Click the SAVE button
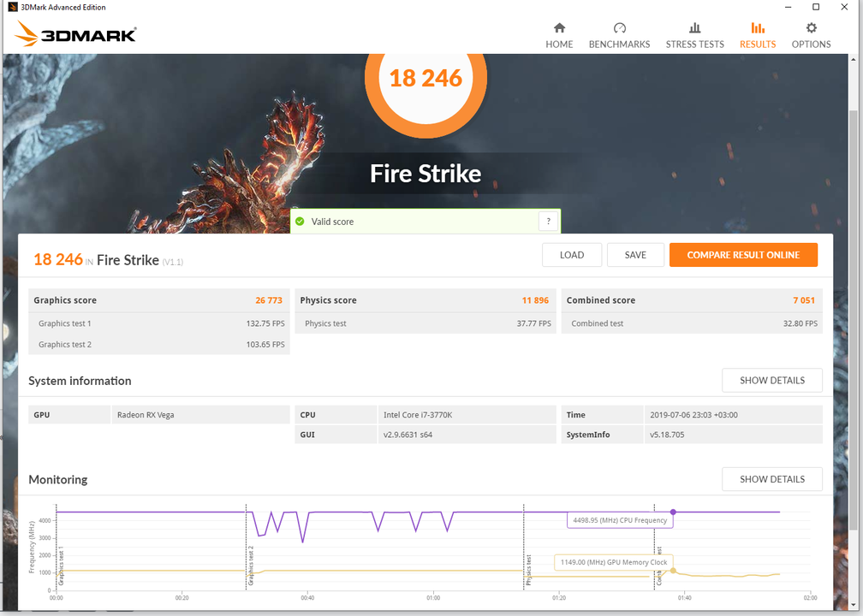863x616 pixels. (x=635, y=255)
